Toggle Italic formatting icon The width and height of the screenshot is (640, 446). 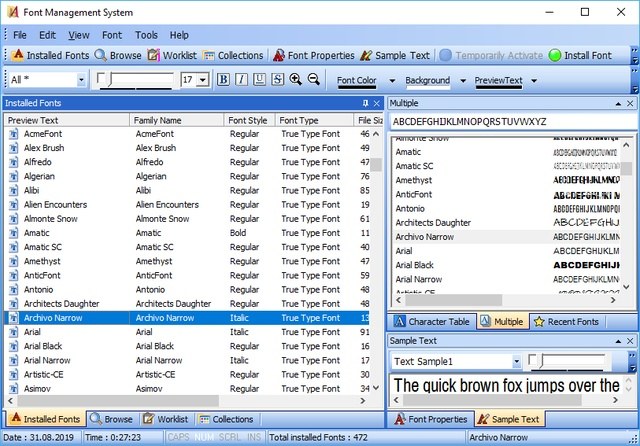point(241,79)
